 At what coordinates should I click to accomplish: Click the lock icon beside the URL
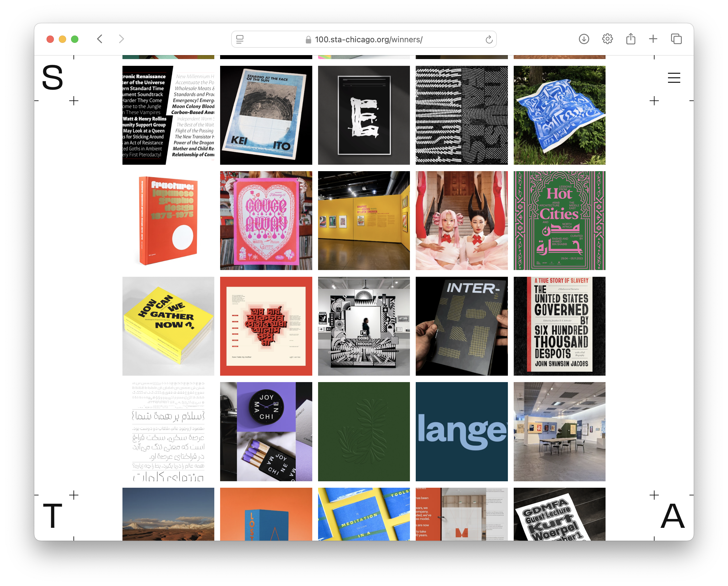(x=308, y=40)
